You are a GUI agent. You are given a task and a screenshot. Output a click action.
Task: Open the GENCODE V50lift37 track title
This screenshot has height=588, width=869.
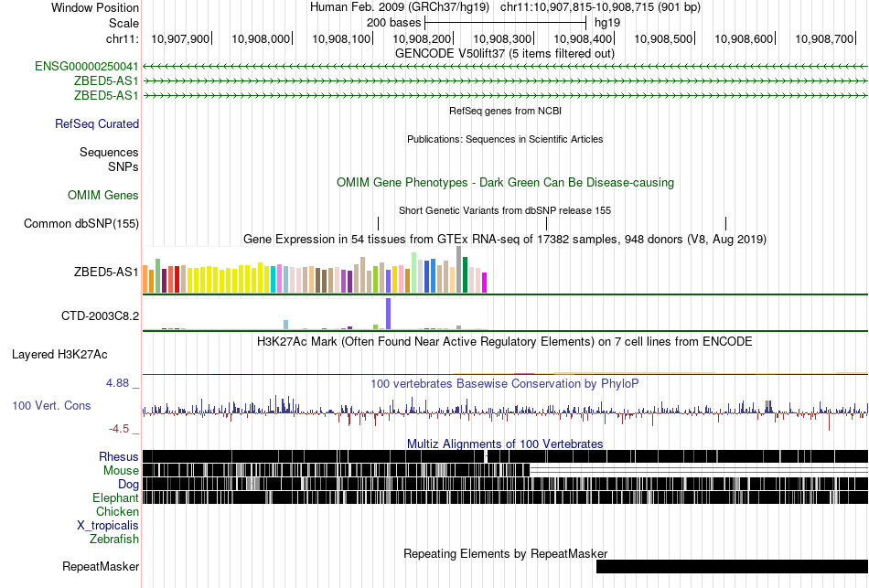505,54
